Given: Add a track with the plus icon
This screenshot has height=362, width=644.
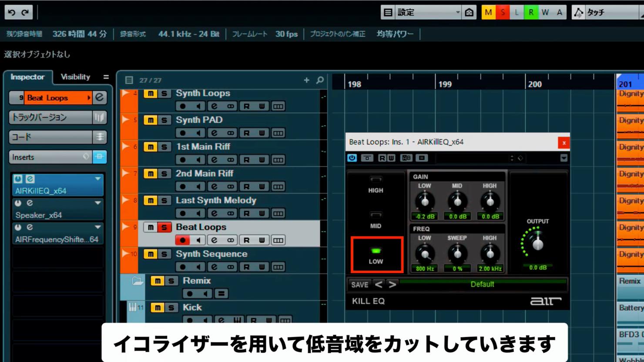Looking at the screenshot, I should 306,80.
